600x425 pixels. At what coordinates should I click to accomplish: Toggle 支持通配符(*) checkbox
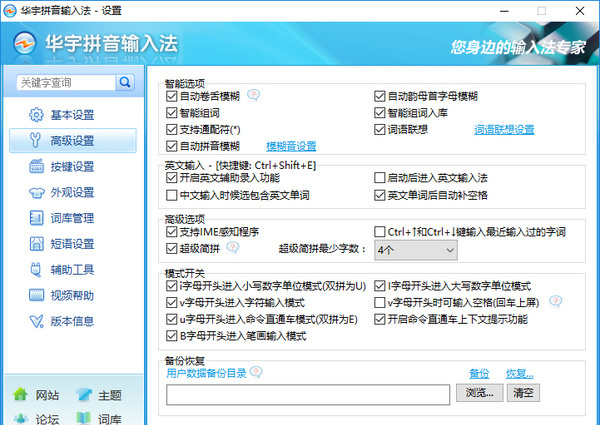(171, 129)
